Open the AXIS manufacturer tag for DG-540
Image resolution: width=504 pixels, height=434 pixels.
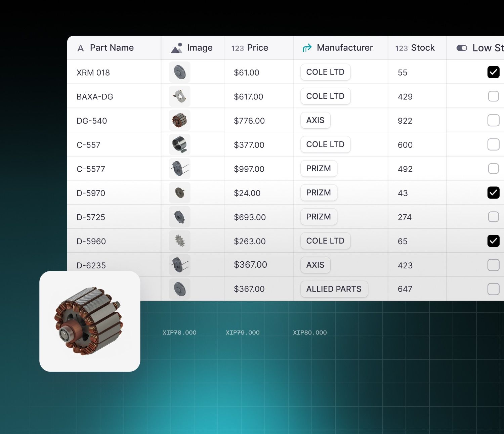point(315,120)
